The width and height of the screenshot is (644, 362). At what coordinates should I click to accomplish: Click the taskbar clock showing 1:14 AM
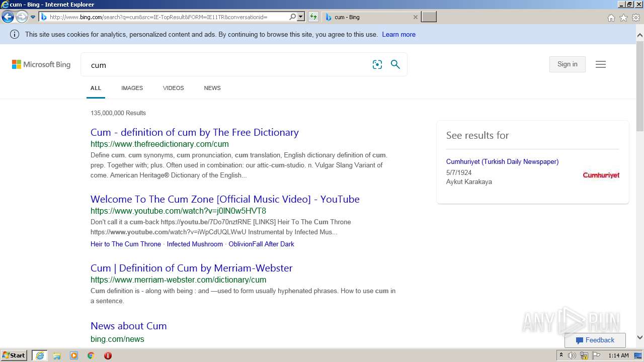tap(618, 355)
